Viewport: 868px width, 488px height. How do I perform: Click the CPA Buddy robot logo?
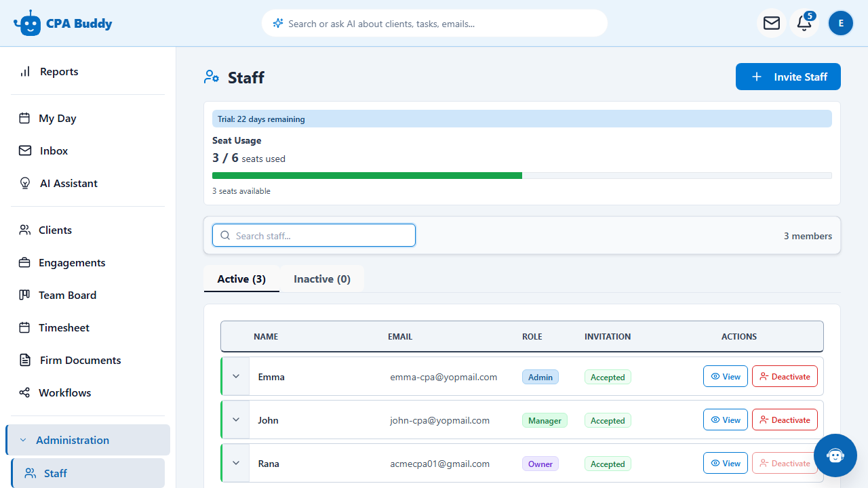28,23
